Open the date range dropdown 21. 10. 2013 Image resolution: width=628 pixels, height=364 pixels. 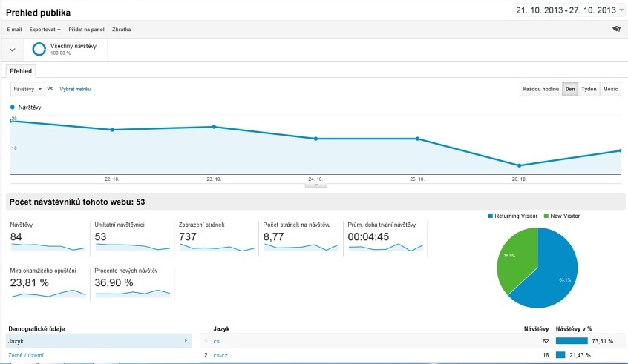tap(569, 10)
